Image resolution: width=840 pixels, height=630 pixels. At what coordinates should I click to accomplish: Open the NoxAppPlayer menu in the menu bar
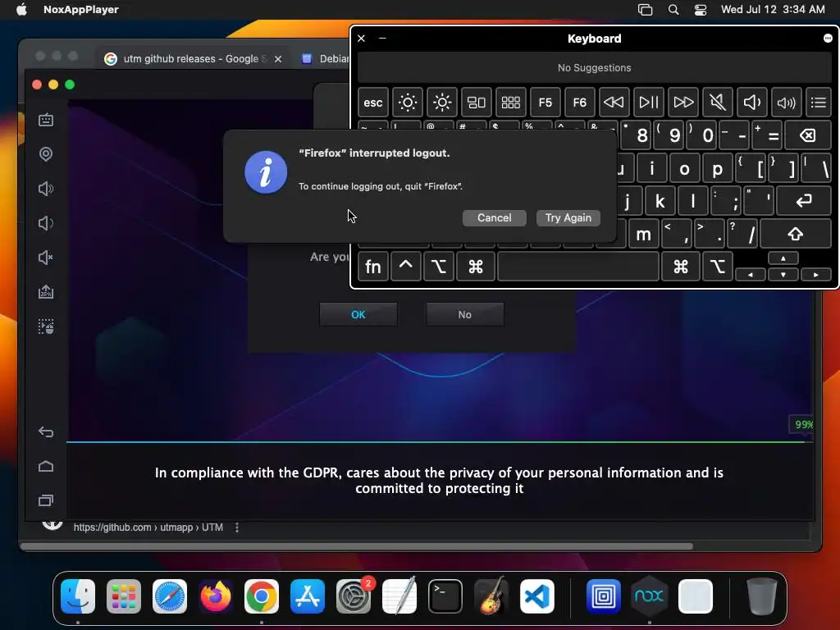tap(81, 9)
